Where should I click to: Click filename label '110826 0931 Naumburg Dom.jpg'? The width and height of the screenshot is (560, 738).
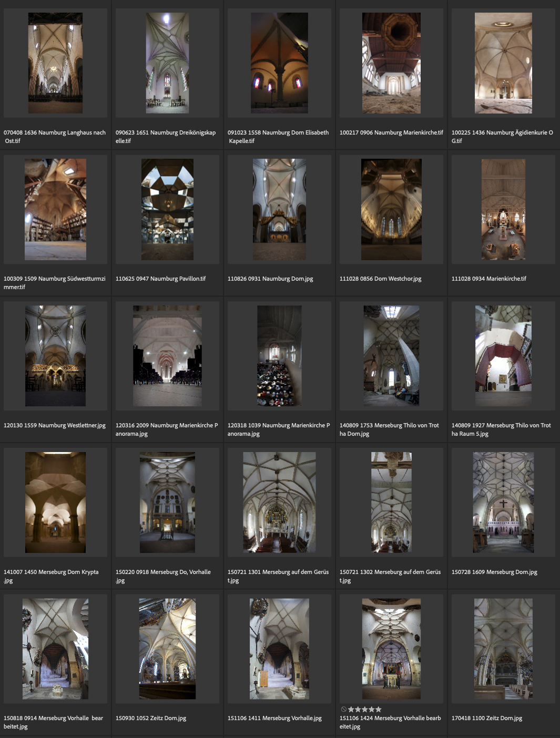point(270,279)
